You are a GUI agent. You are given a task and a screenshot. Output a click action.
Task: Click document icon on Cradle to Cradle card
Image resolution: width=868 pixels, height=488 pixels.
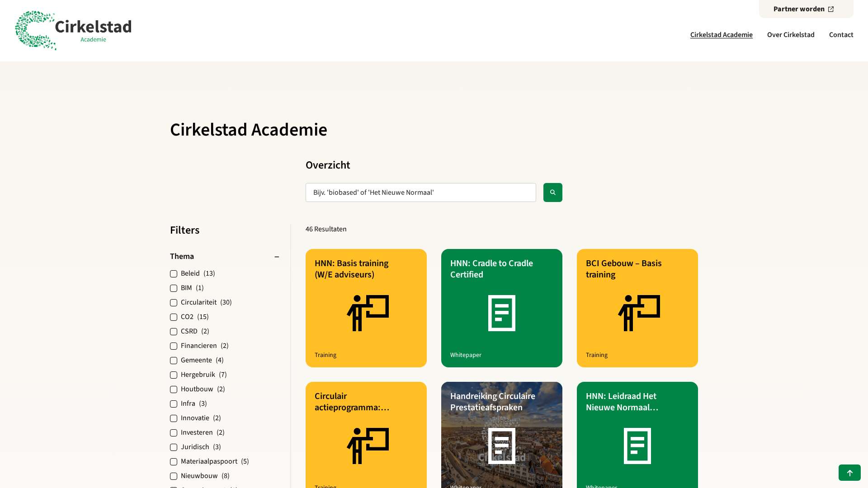pyautogui.click(x=501, y=313)
